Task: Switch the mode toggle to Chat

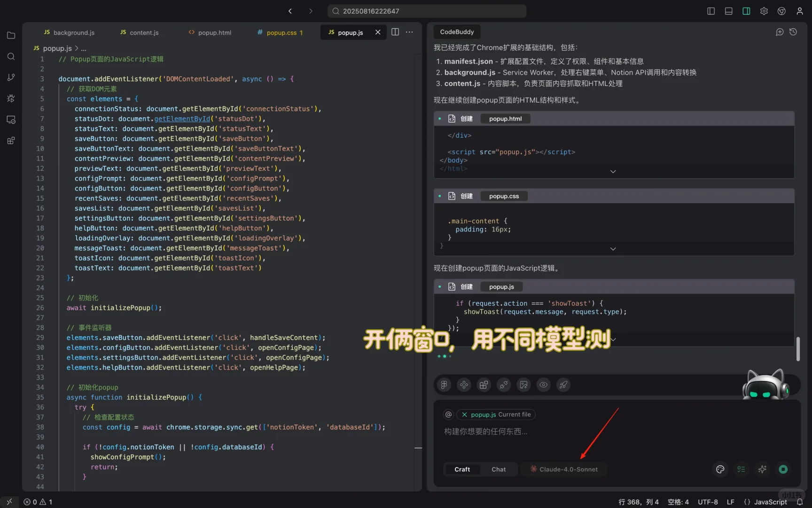Action: coord(498,469)
